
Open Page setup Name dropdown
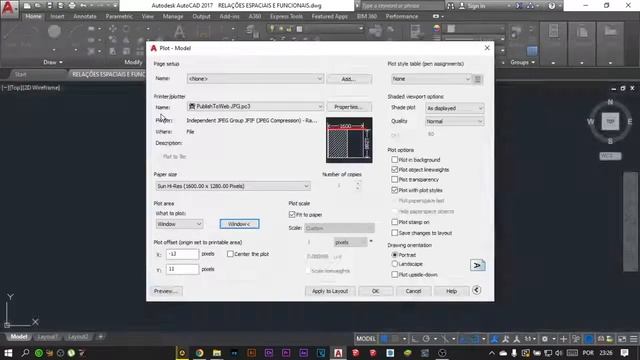(256, 78)
